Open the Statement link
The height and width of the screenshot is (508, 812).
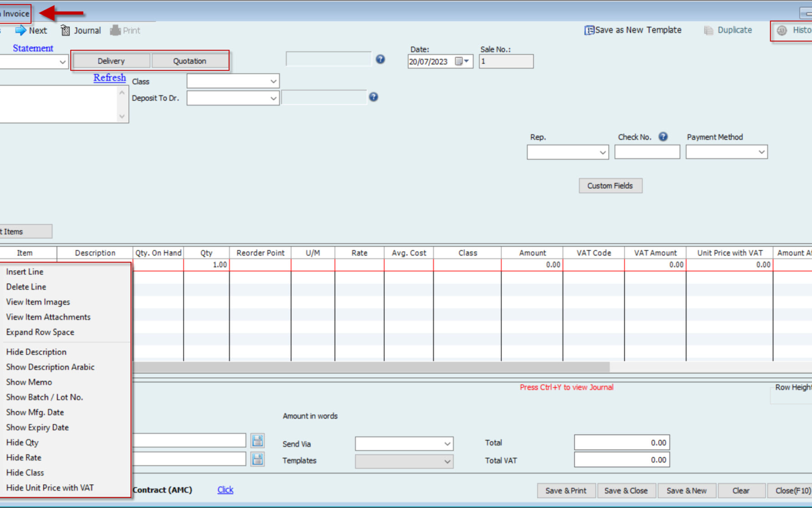(33, 48)
